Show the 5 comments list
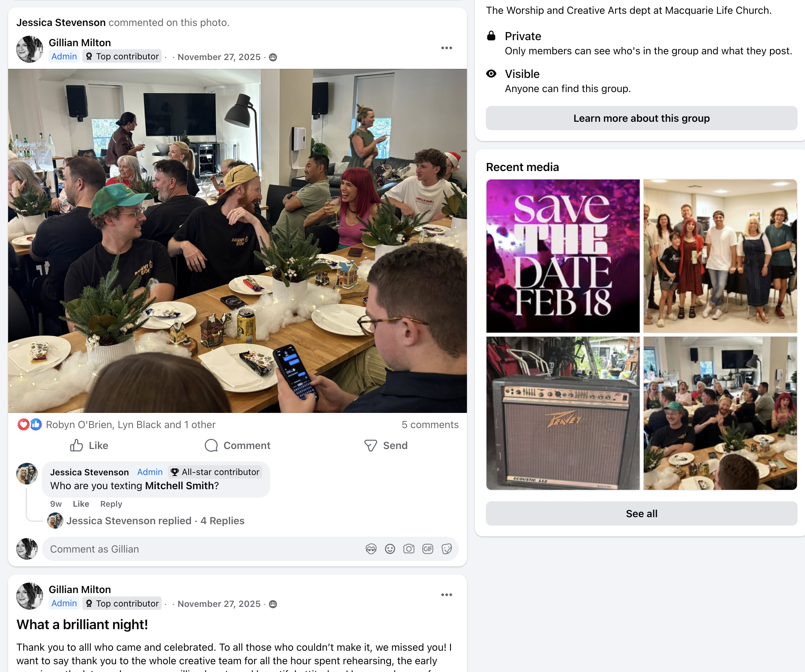The image size is (805, 672). (x=430, y=424)
